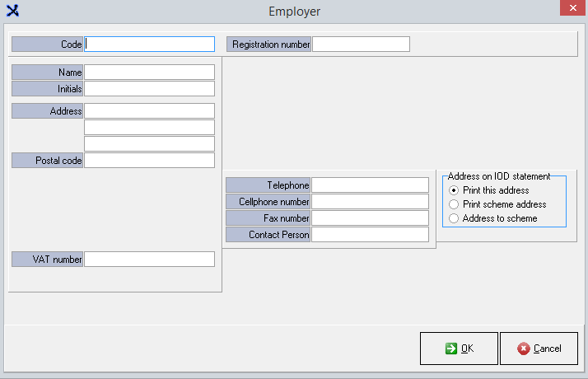This screenshot has width=588, height=379.
Task: Click the Cellphone number field
Action: tap(370, 202)
